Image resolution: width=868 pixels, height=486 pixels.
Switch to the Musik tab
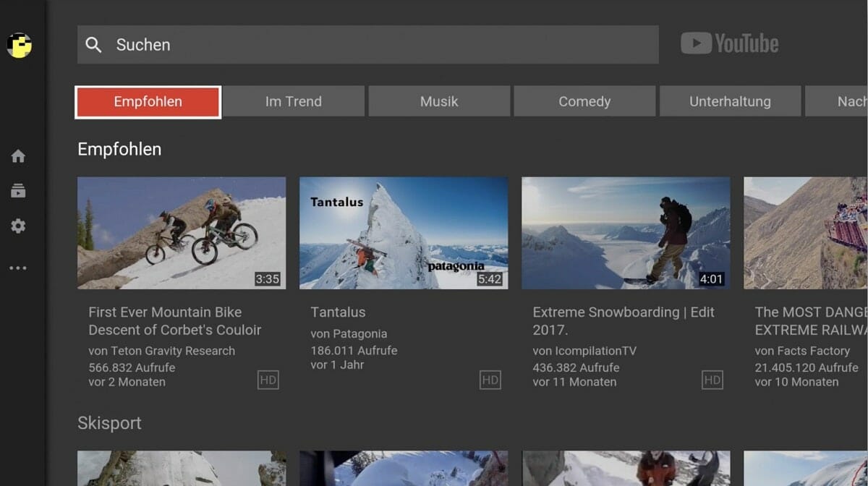click(x=439, y=102)
